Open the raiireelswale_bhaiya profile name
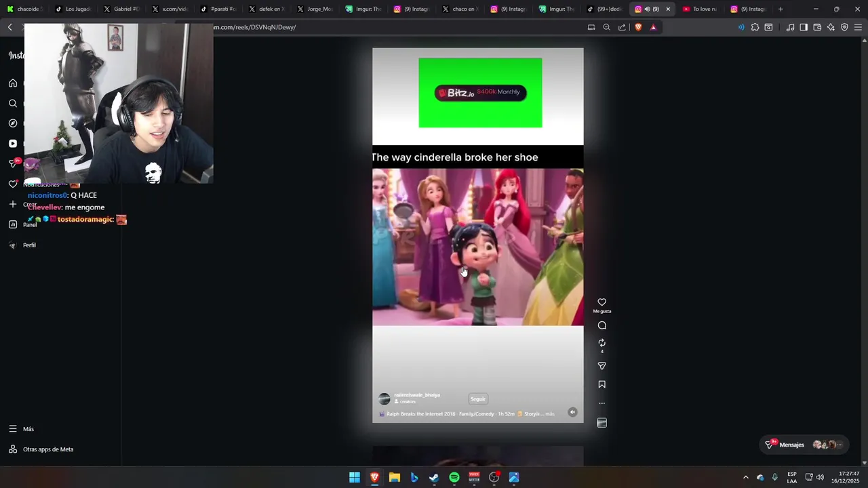Screen dimensions: 868x488 [x=417, y=395]
